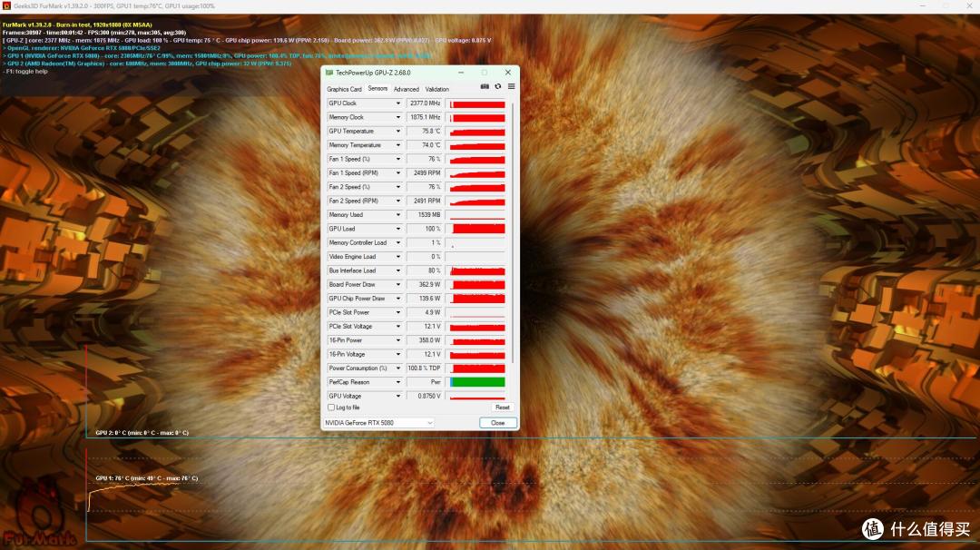Click the GPU 1 temperature graph label

pos(147,478)
